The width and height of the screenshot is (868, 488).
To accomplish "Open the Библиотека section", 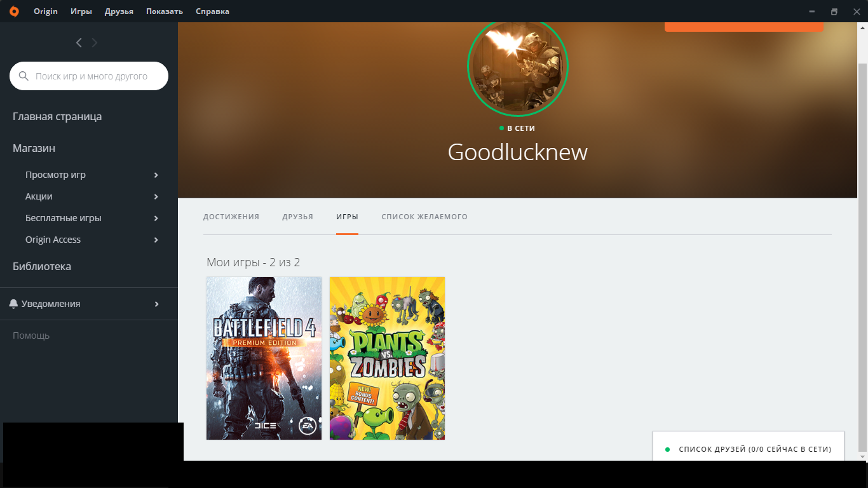I will 42,266.
